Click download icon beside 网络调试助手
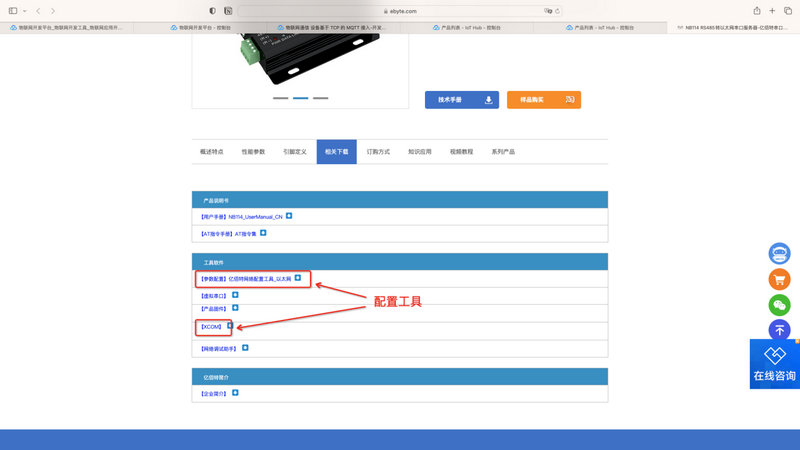 pos(245,348)
